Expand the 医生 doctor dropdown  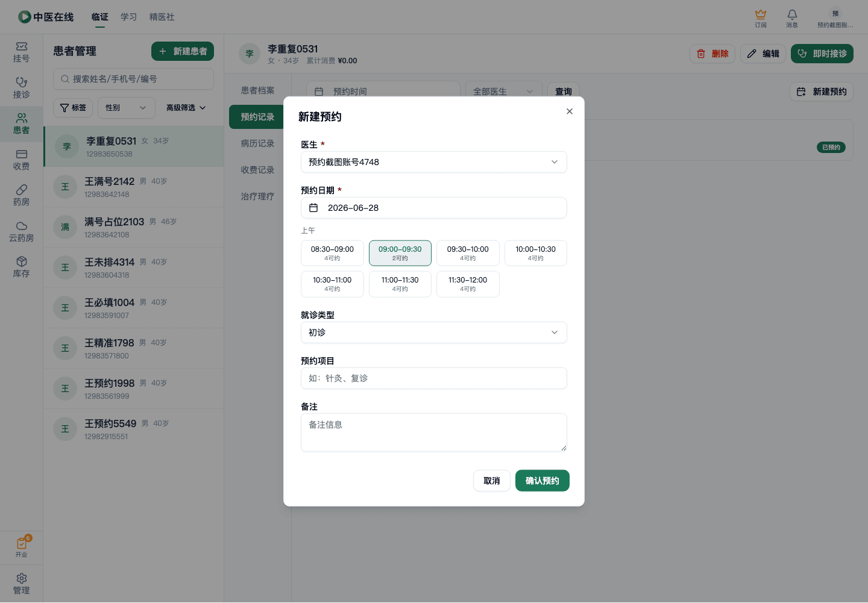[x=434, y=162]
